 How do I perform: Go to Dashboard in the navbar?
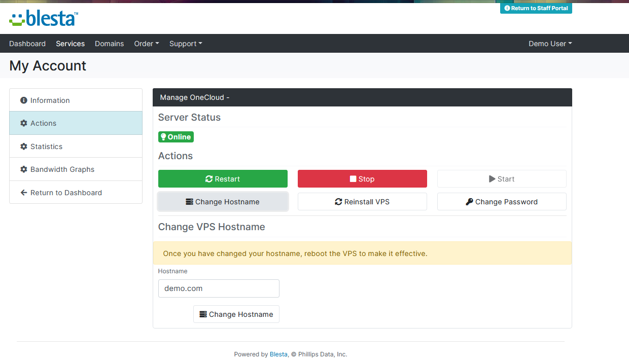coord(27,44)
